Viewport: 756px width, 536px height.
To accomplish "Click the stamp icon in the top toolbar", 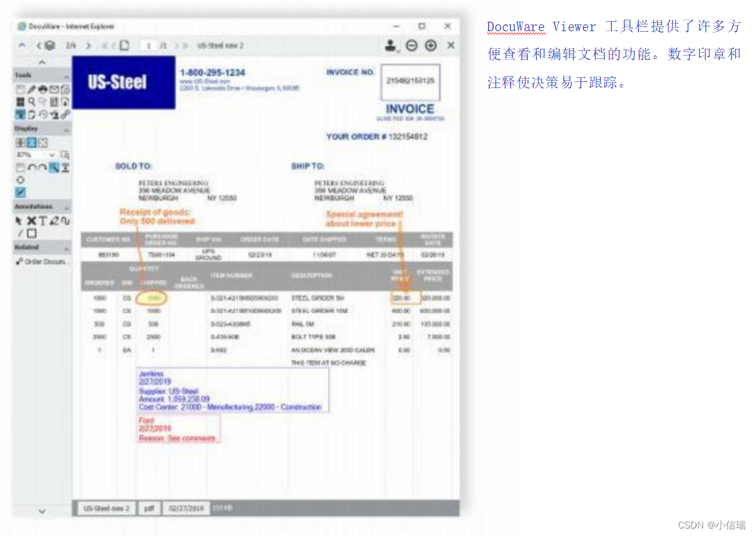I will click(391, 45).
